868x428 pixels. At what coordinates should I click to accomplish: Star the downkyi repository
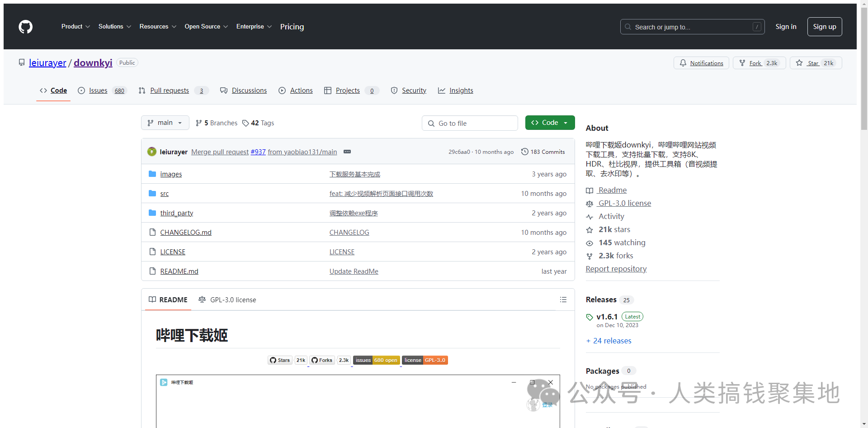click(815, 63)
